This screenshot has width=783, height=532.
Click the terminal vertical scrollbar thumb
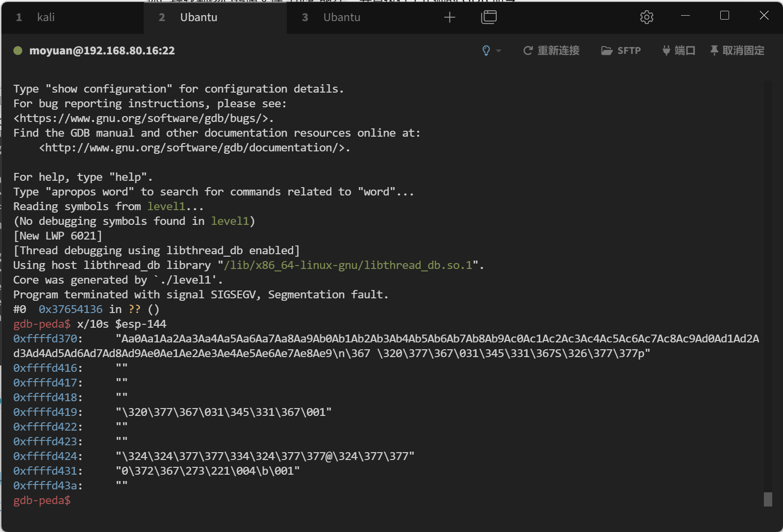pyautogui.click(x=767, y=499)
